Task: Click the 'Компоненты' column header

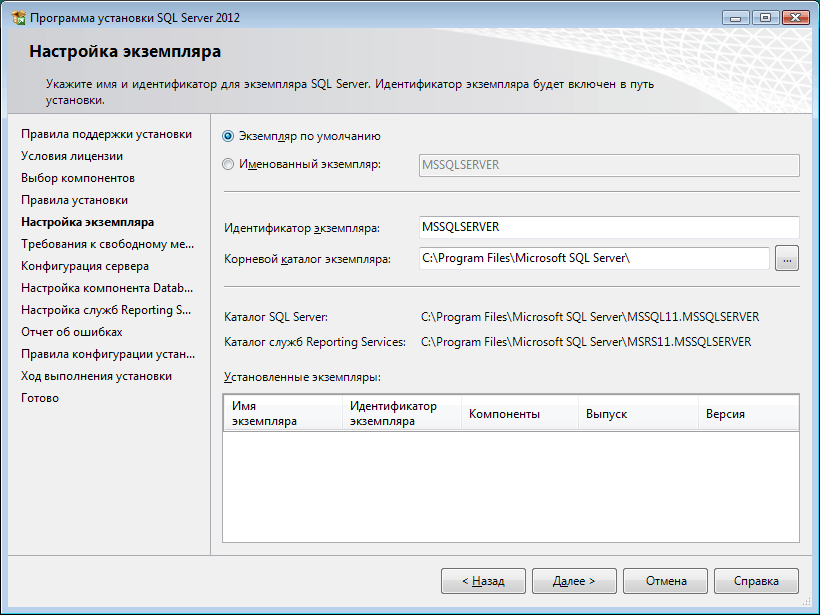Action: coord(519,414)
